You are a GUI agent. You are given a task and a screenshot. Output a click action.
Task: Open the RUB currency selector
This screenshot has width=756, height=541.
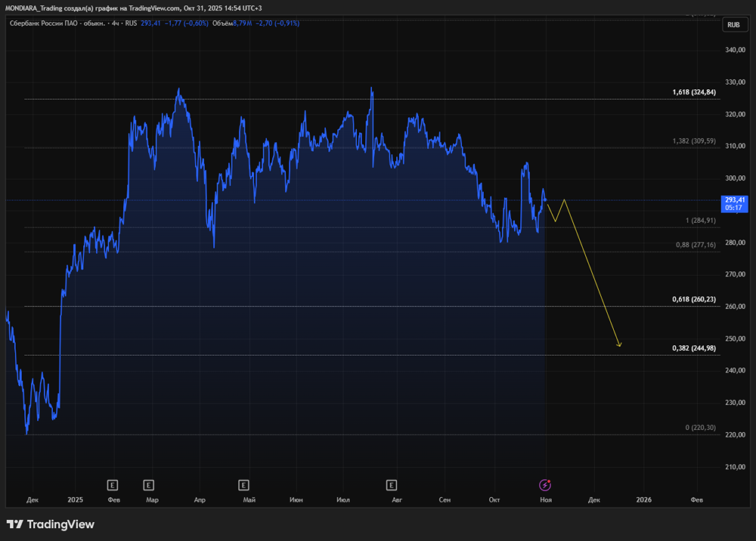click(x=733, y=25)
